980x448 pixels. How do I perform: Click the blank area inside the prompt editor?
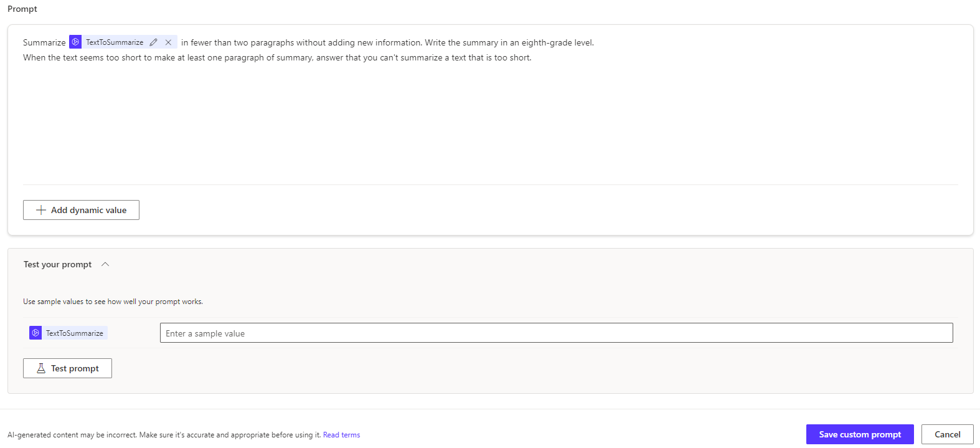[489, 125]
